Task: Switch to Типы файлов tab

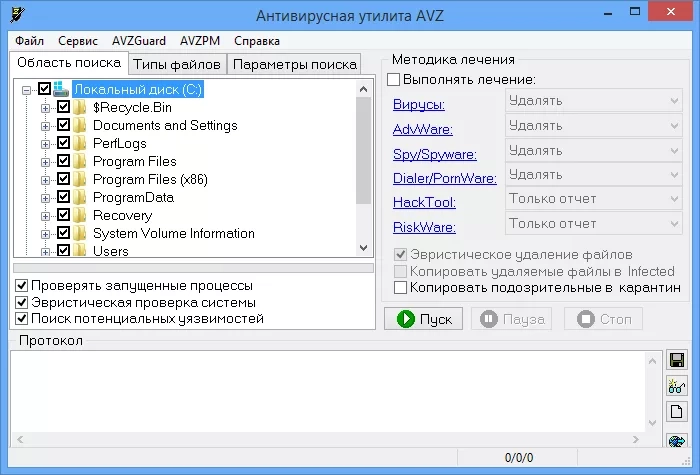Action: [177, 65]
